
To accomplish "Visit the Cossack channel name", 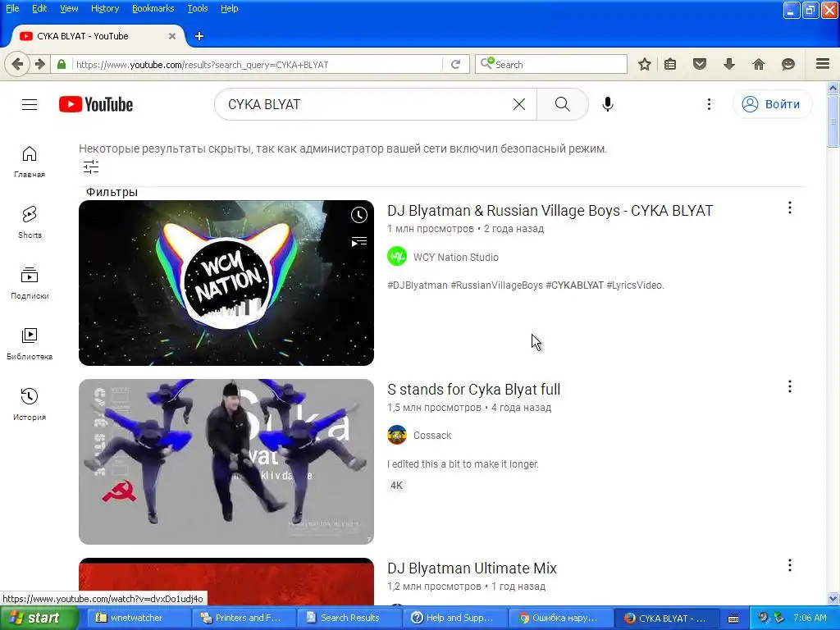I will 432,436.
